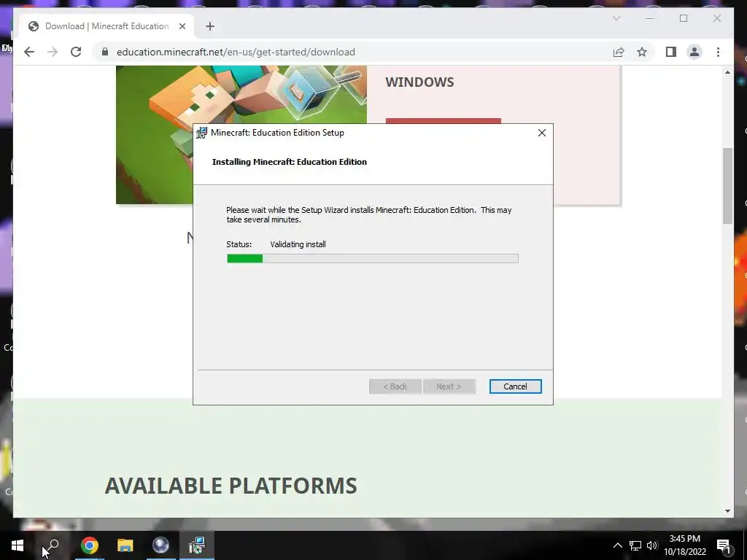Maximize the Chrome window

tap(684, 18)
